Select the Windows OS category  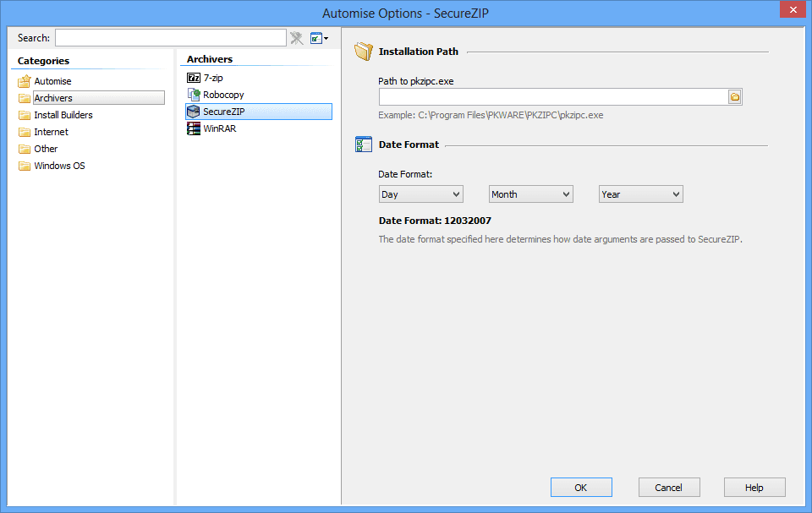click(x=59, y=166)
